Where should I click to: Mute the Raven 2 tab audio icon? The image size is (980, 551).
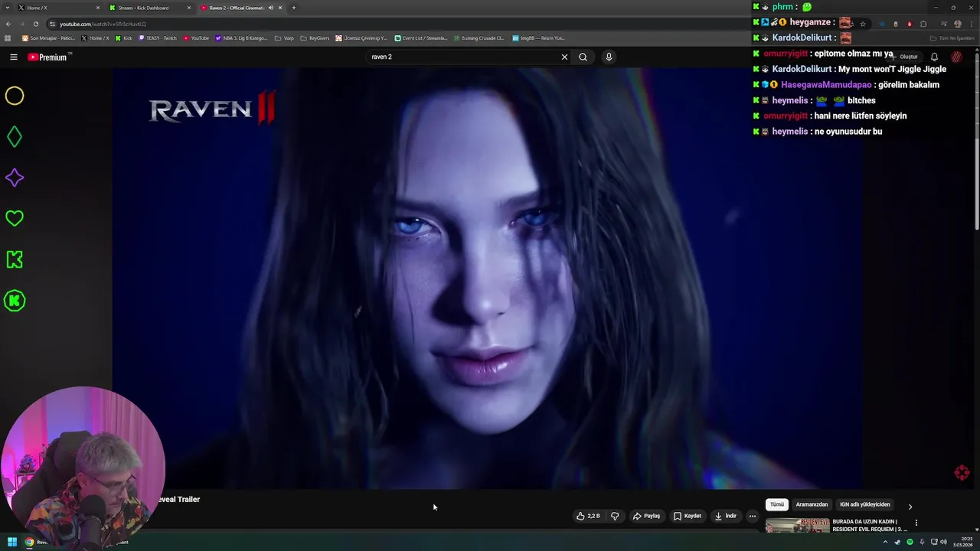pyautogui.click(x=270, y=8)
